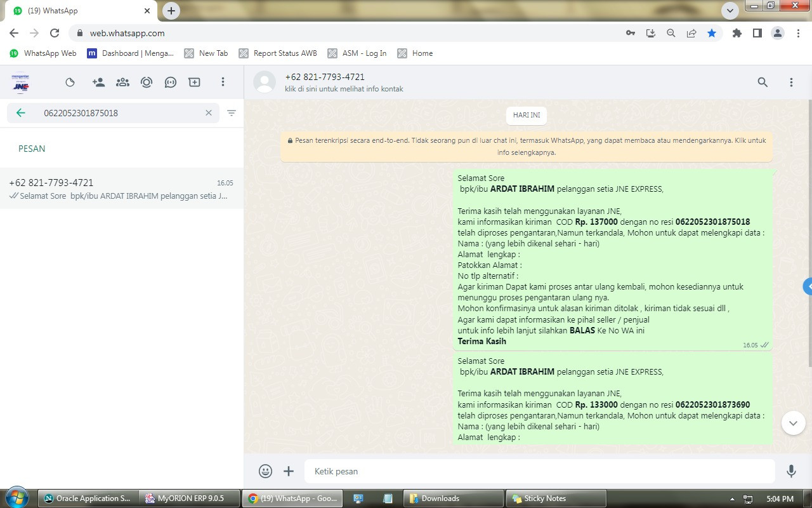The height and width of the screenshot is (508, 812).
Task: Click the Ketik pesan message field
Action: coord(539,471)
